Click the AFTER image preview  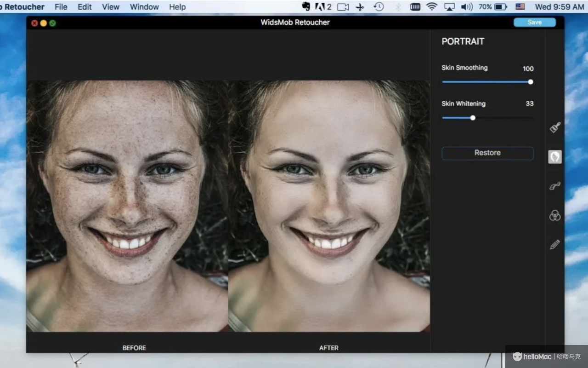pyautogui.click(x=329, y=206)
